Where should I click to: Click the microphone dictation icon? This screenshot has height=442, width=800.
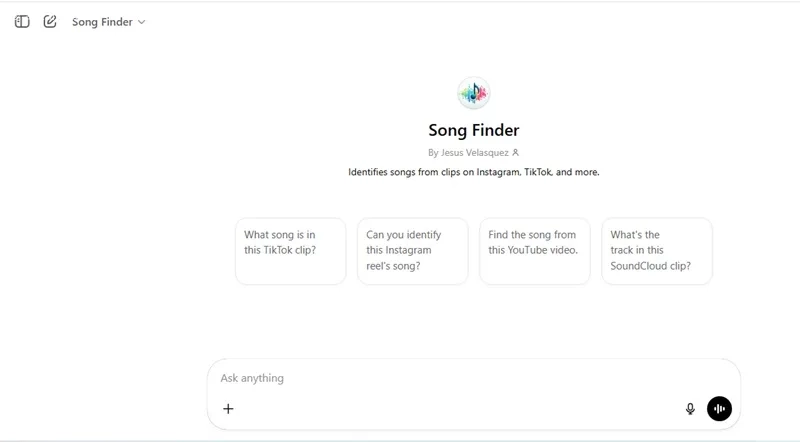coord(690,408)
